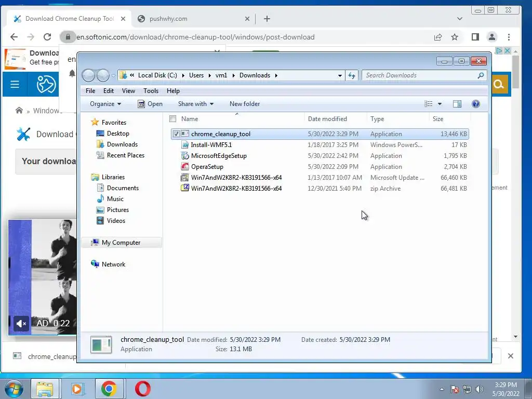532x399 pixels.
Task: Select Downloads under Favorites
Action: click(122, 144)
